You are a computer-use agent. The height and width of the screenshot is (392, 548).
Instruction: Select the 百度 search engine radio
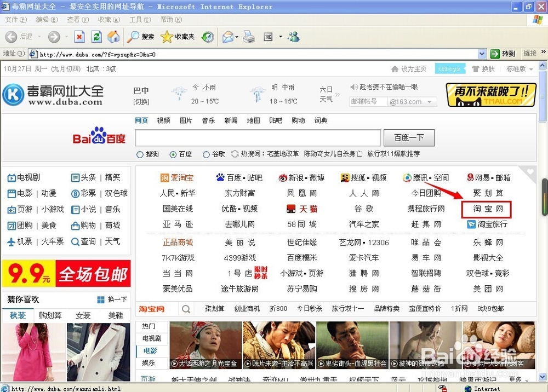[x=173, y=154]
